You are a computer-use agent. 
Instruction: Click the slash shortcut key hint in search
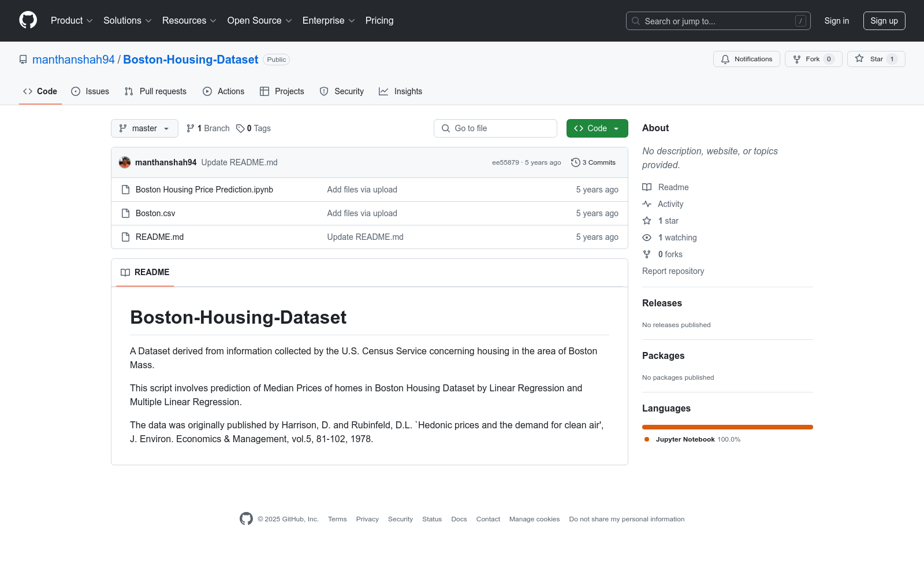pyautogui.click(x=800, y=21)
